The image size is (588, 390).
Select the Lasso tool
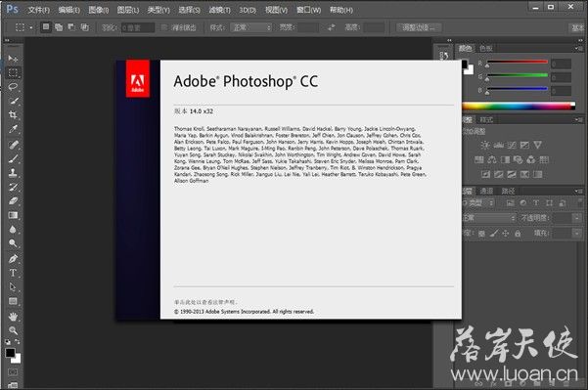pos(13,87)
